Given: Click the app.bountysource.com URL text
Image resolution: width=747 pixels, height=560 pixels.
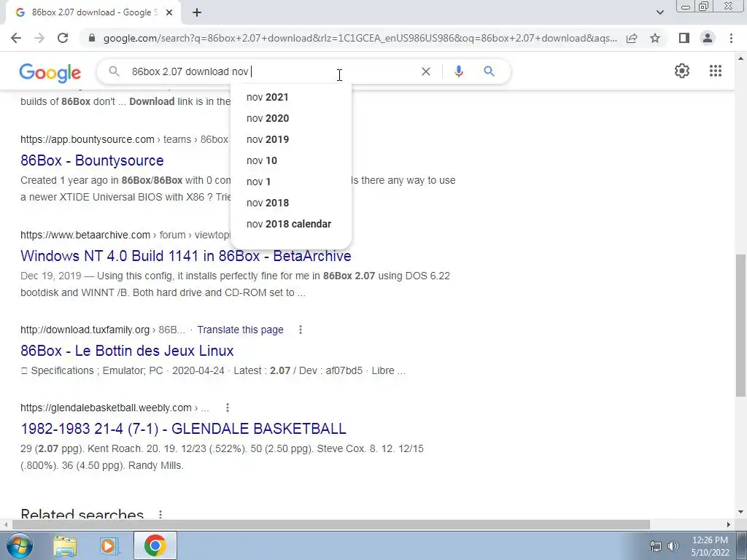Looking at the screenshot, I should tap(88, 139).
